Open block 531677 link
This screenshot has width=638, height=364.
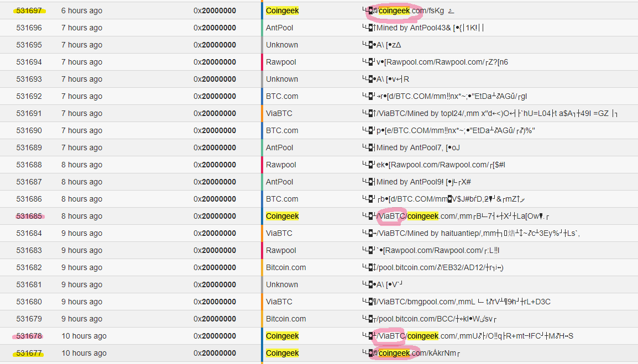[x=29, y=353]
